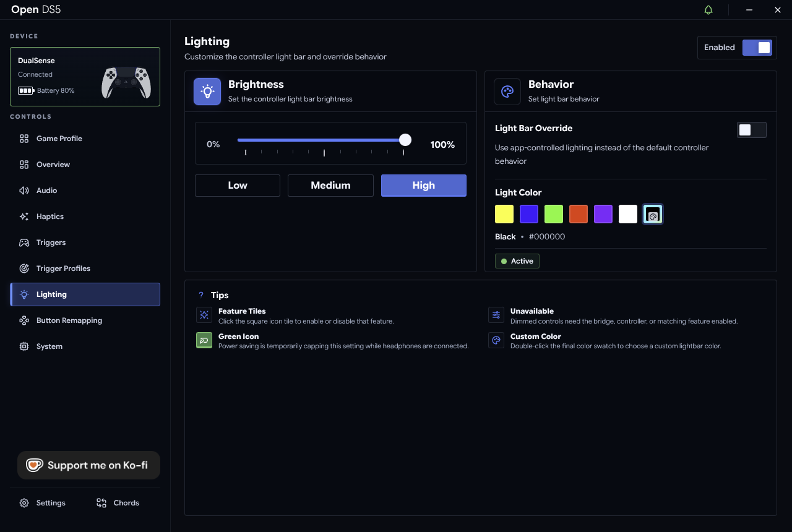Click the 100% brightness label
The image size is (792, 532).
pos(442,144)
